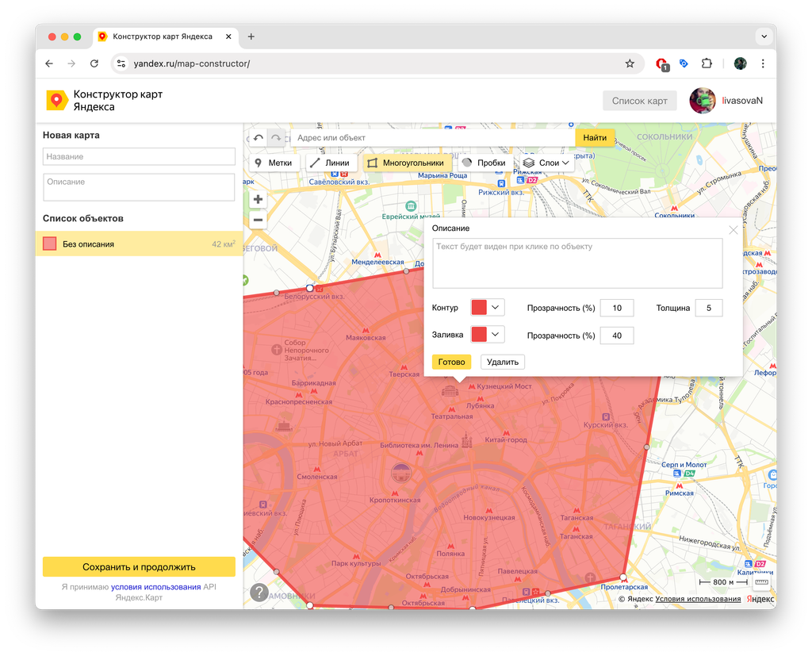Select the Конструктор карт Яндекса browser tab

[163, 36]
